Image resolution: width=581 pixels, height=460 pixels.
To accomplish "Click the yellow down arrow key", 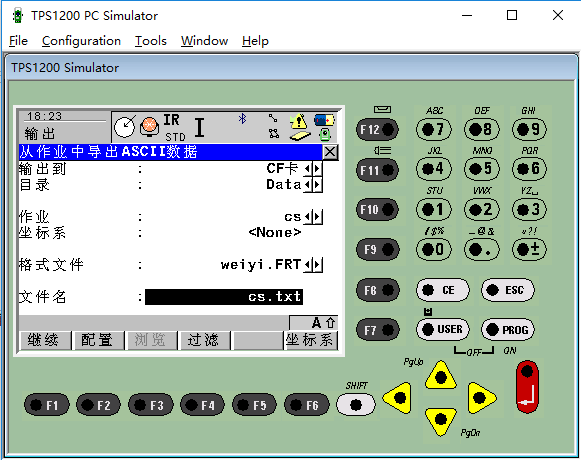I will point(441,421).
